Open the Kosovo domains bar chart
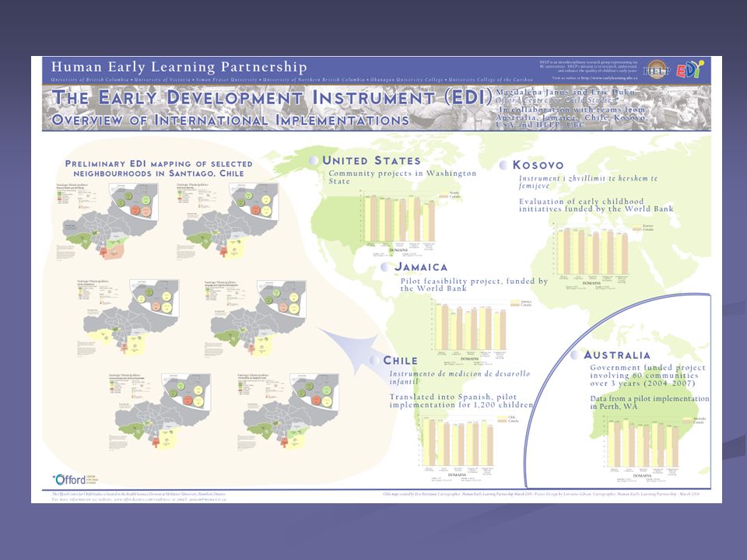The height and width of the screenshot is (560, 747). pyautogui.click(x=604, y=257)
